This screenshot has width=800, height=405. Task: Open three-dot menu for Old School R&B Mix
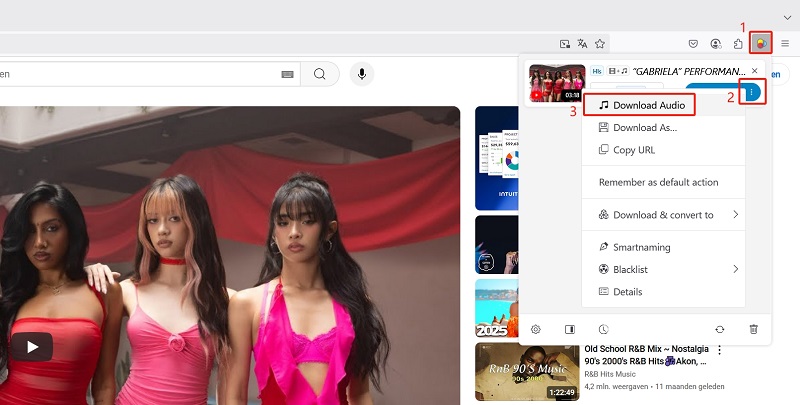click(x=719, y=350)
